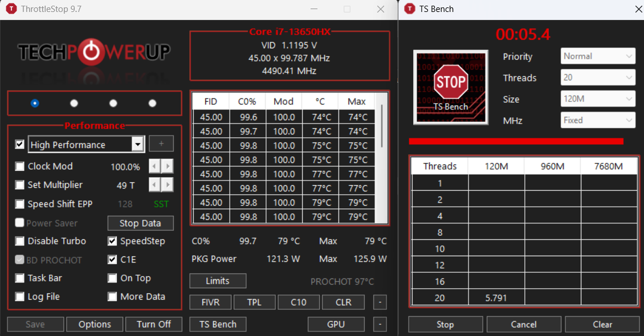Uncheck the SpeedStep checkbox
The image size is (644, 336).
click(112, 241)
